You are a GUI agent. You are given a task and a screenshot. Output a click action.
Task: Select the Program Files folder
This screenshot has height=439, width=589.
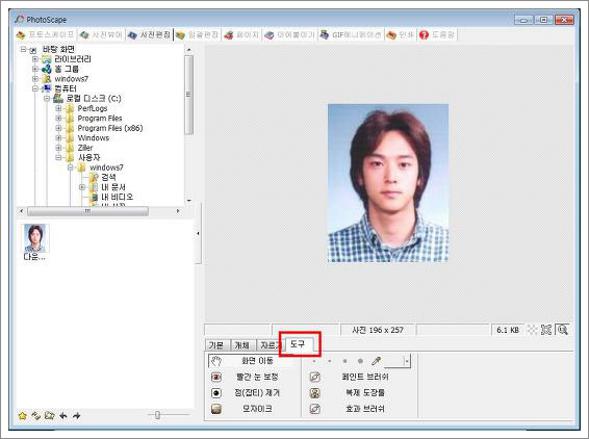tap(100, 118)
